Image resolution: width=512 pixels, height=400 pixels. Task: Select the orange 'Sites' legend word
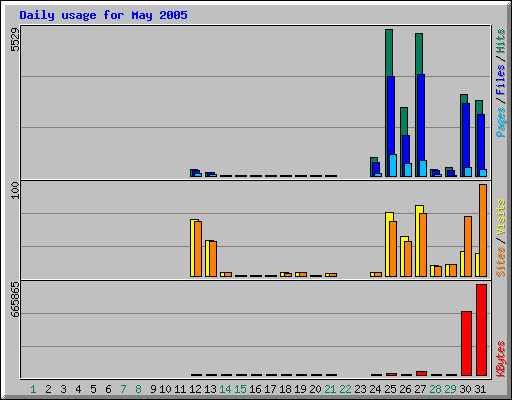[501, 262]
